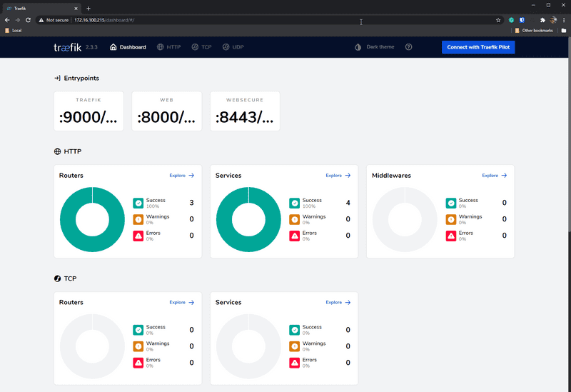Click the HTTP Services warnings icon

click(295, 220)
